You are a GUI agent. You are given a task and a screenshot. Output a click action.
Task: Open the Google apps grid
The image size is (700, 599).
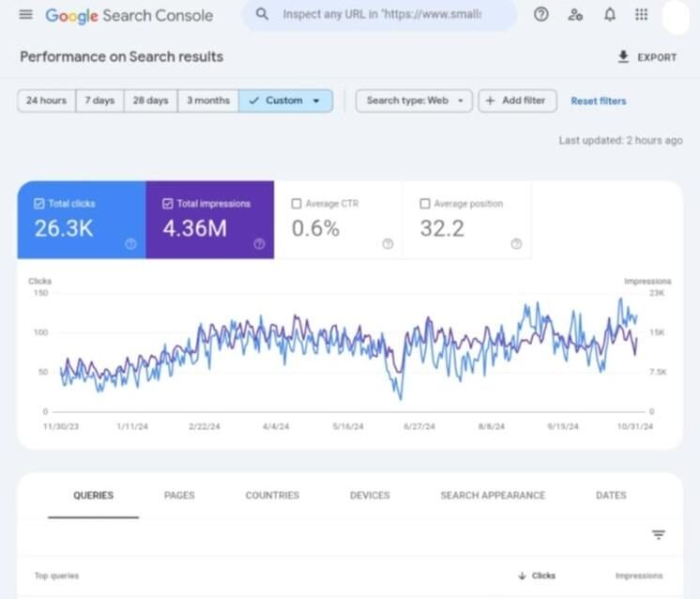click(x=642, y=15)
